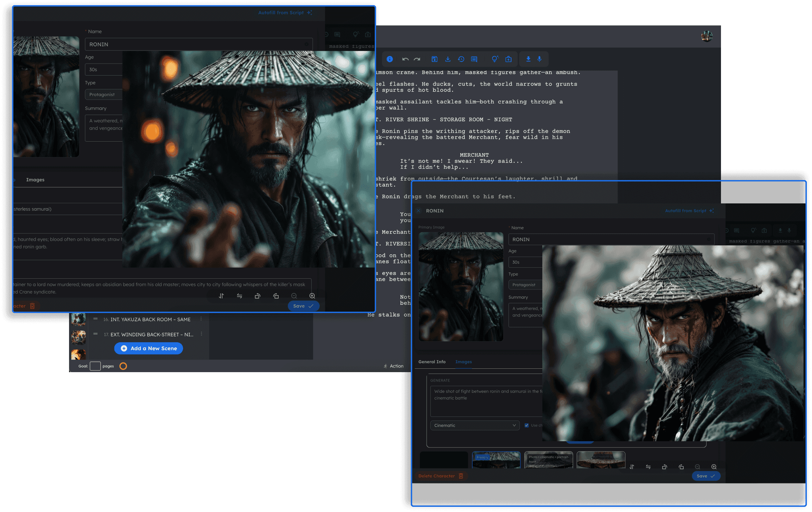Open script notes with the comment icon
The width and height of the screenshot is (812, 512).
(x=474, y=59)
